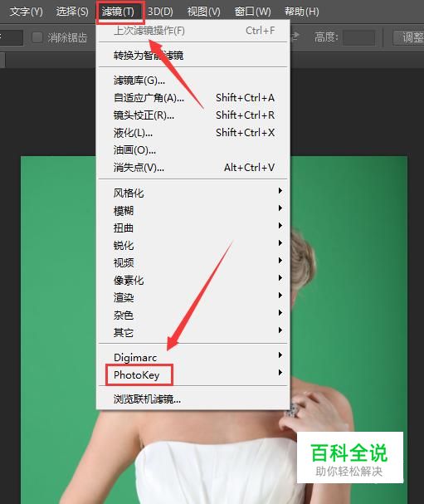Expand the 其它 submenu

(193, 332)
